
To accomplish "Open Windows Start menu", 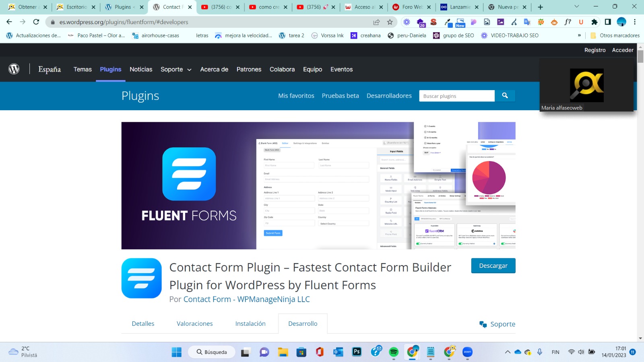I will coord(177,352).
